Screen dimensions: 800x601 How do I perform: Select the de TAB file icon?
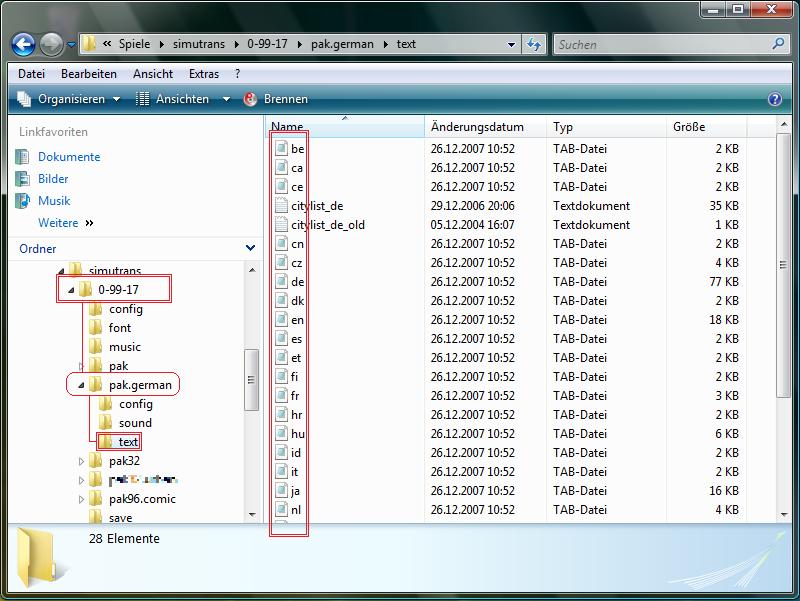281,282
